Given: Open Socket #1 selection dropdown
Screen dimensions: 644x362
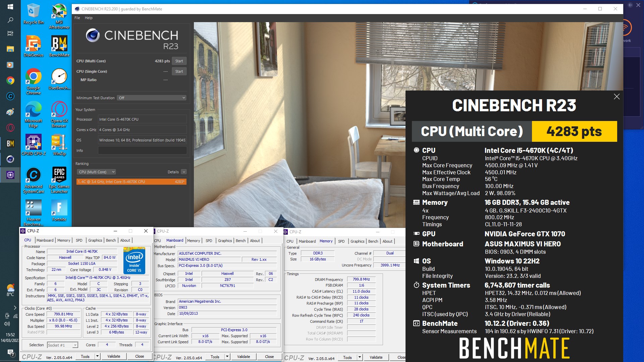Looking at the screenshot, I should (62, 345).
